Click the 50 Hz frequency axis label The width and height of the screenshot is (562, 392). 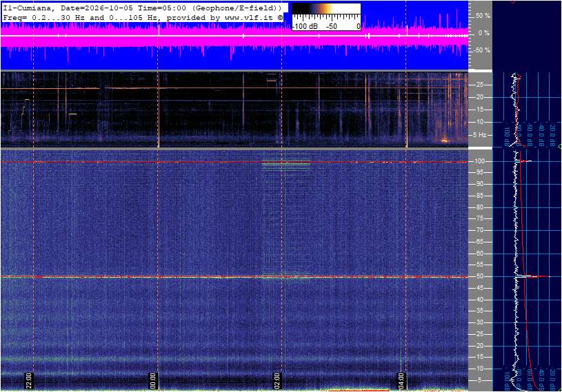tap(480, 276)
